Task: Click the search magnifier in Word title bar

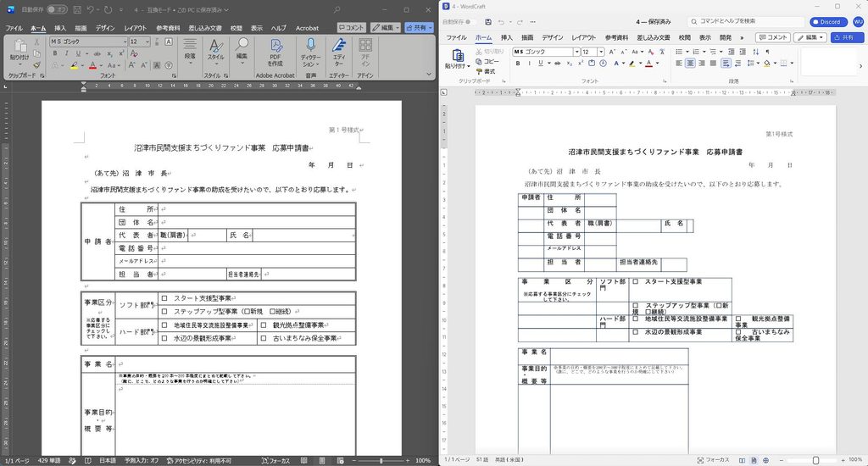Action: (x=337, y=9)
